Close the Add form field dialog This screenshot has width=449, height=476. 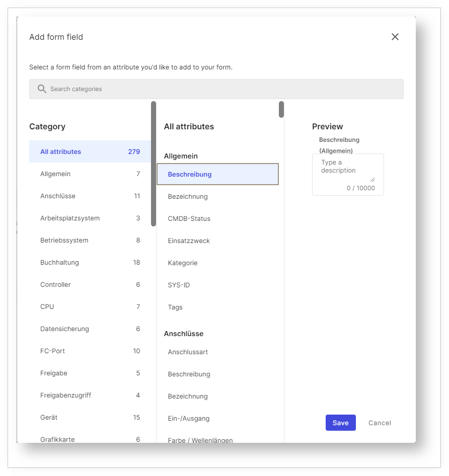click(395, 37)
